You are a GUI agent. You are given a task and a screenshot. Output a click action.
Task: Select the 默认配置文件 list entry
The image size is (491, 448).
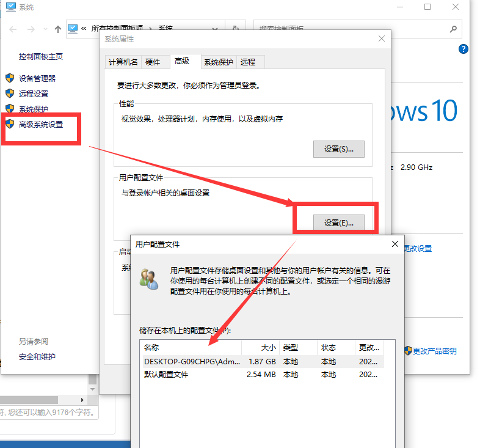[x=166, y=374]
